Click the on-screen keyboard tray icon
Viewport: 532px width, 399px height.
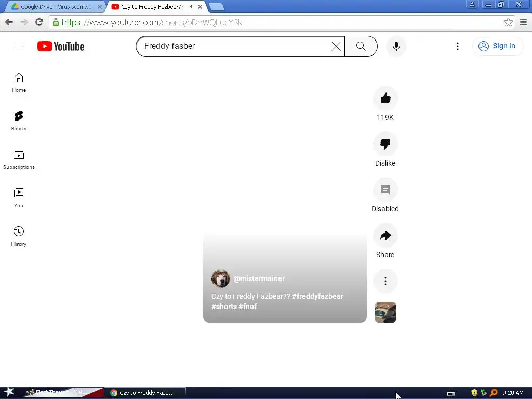(x=451, y=393)
